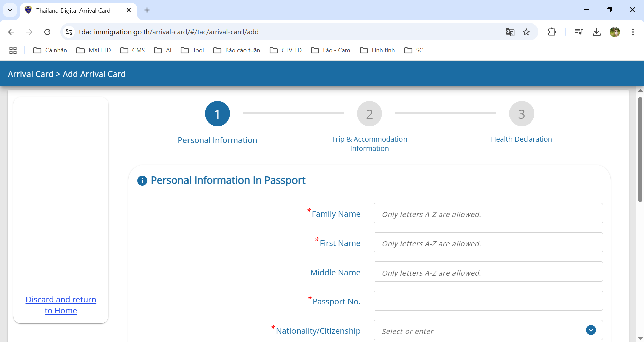Open the Downloads icon
Viewport: 644px width, 342px height.
point(597,32)
